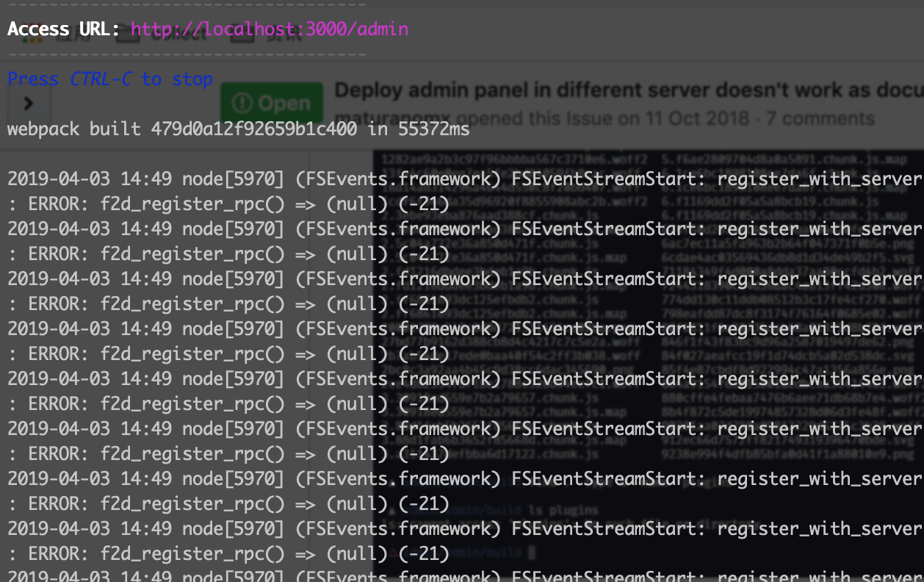Viewport: 924px width, 582px height.
Task: Click the 'Press CTRL-C to stop' text
Action: click(x=110, y=79)
